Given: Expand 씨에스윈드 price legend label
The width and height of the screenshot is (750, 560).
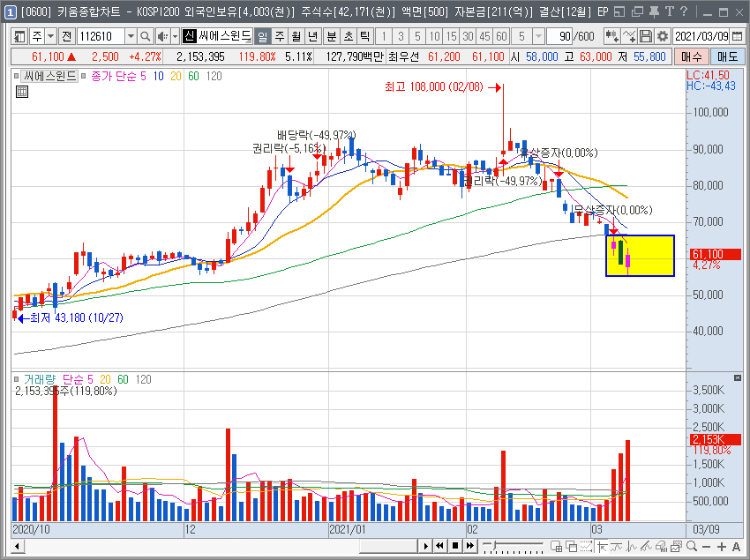Looking at the screenshot, I should (x=49, y=76).
